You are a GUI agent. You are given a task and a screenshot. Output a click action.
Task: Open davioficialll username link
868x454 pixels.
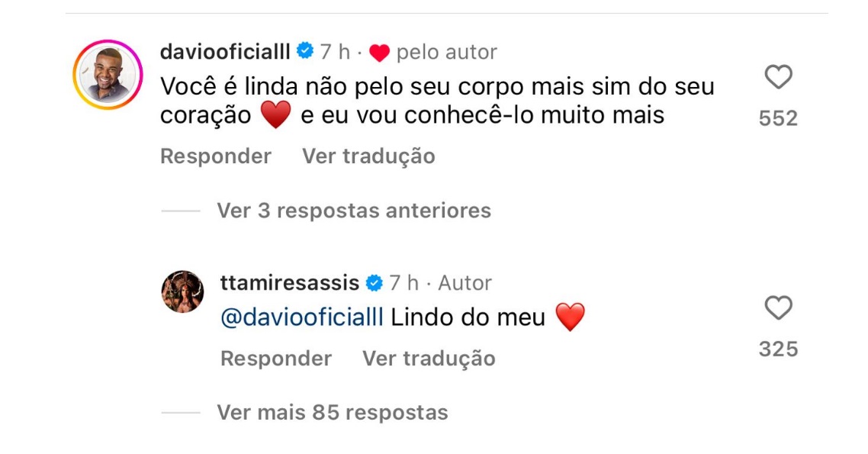pos(225,52)
